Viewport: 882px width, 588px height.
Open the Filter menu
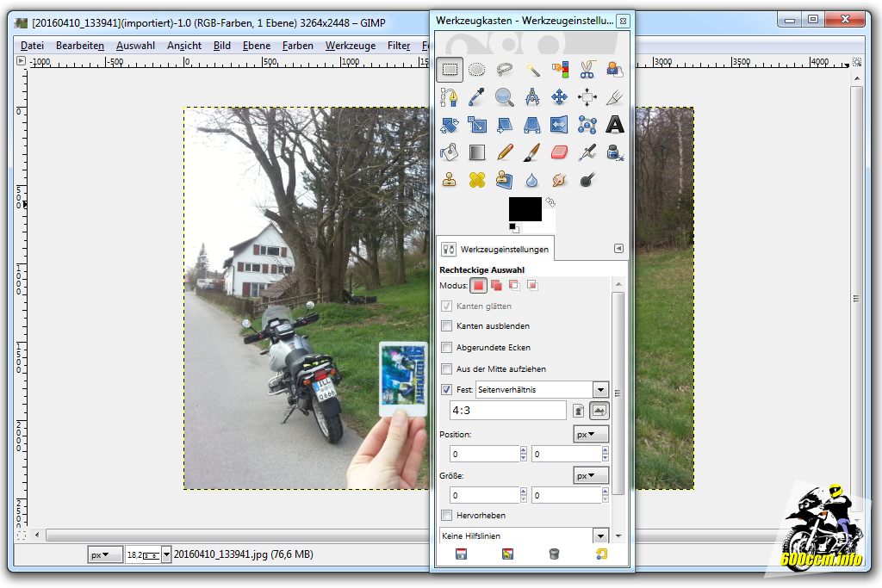pyautogui.click(x=399, y=46)
